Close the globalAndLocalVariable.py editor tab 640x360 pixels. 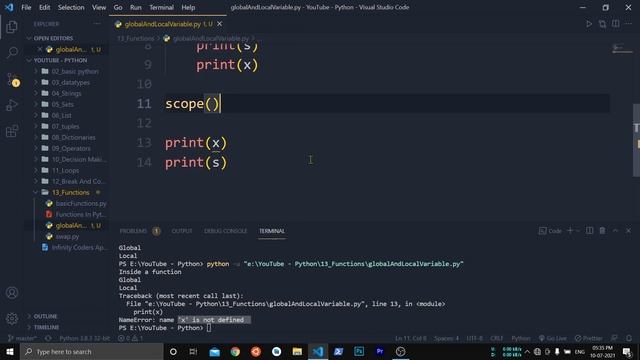point(219,24)
